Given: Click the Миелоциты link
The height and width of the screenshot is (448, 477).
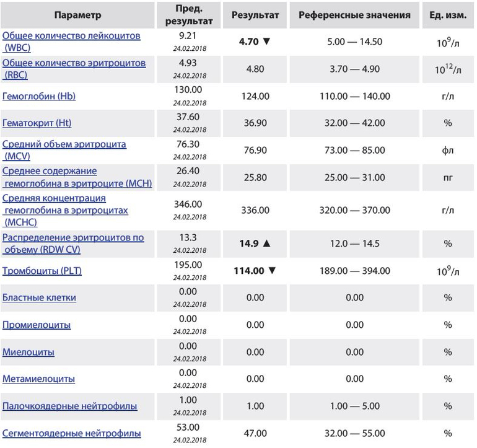Looking at the screenshot, I should click(28, 352).
